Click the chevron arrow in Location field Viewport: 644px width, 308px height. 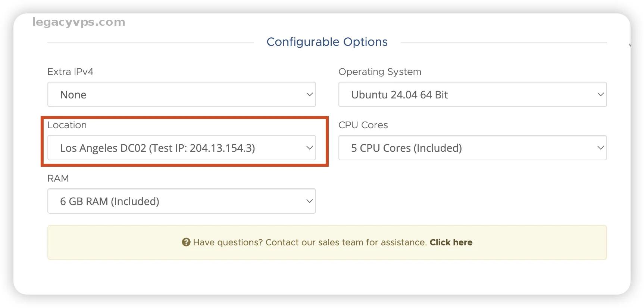(x=309, y=148)
